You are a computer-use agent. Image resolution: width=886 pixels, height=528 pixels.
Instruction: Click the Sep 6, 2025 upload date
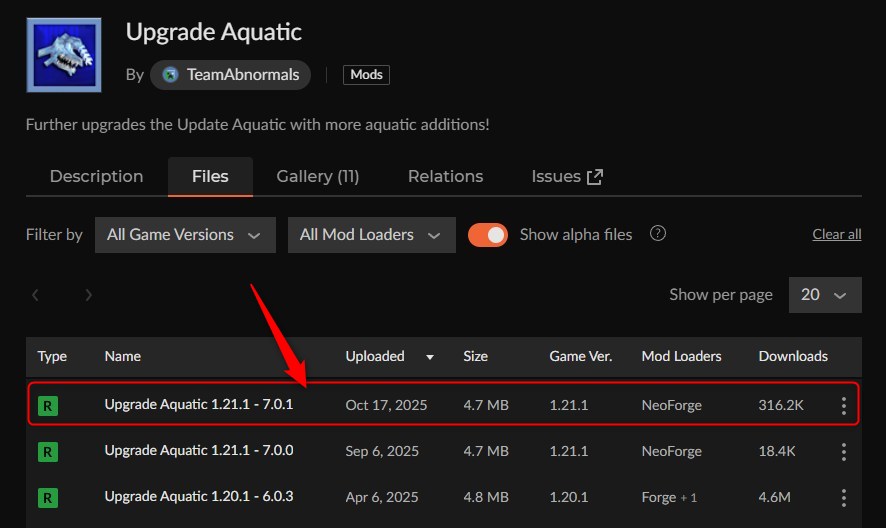coord(382,451)
